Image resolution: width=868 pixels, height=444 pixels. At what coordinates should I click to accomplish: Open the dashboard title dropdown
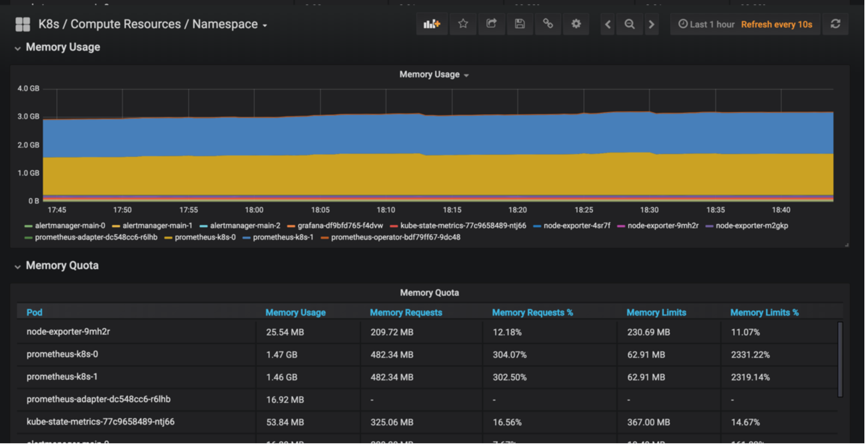point(153,24)
